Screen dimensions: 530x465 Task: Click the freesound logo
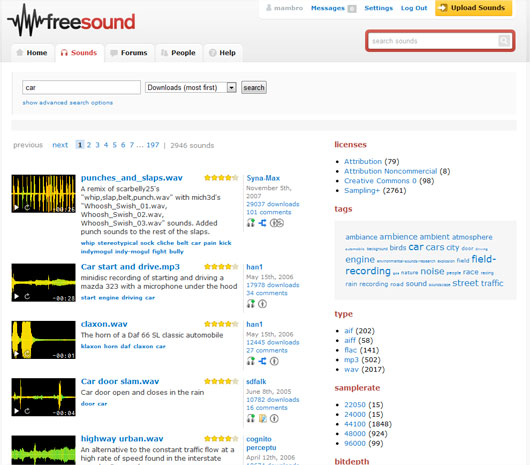[71, 20]
